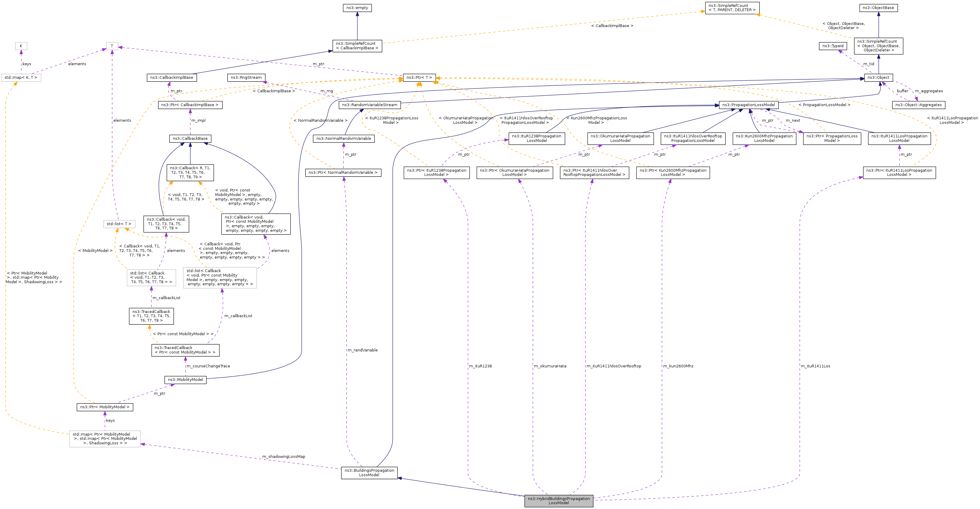Select the m_ituR1238 edge label
Viewport: 980px width, 509px height.
[x=480, y=366]
